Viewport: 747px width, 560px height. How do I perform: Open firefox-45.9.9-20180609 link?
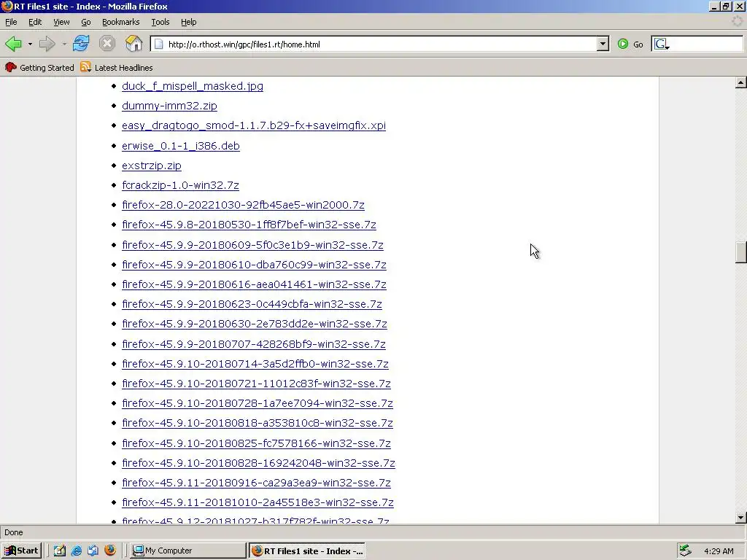[x=252, y=245]
